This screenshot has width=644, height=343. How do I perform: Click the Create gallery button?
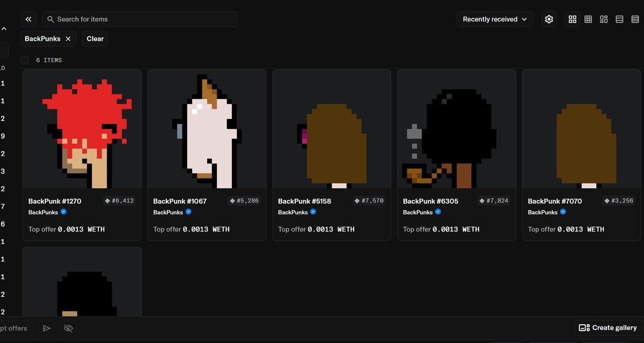tap(608, 328)
